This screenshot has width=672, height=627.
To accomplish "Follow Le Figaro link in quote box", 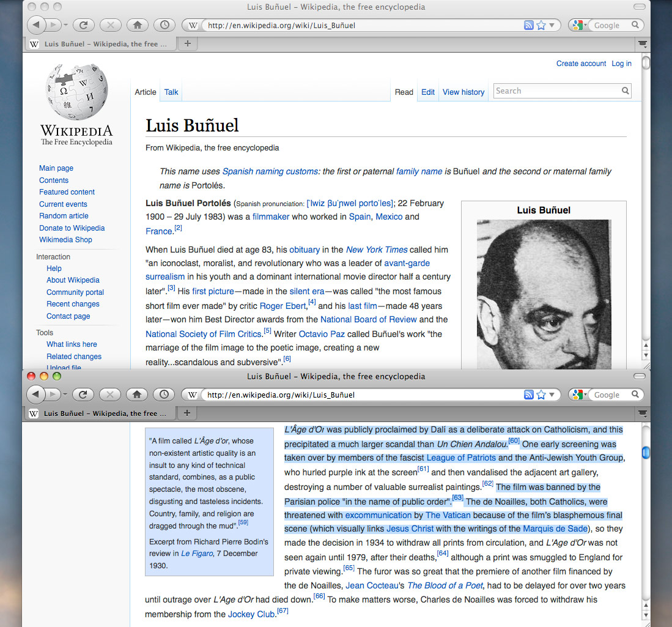I will (x=197, y=554).
